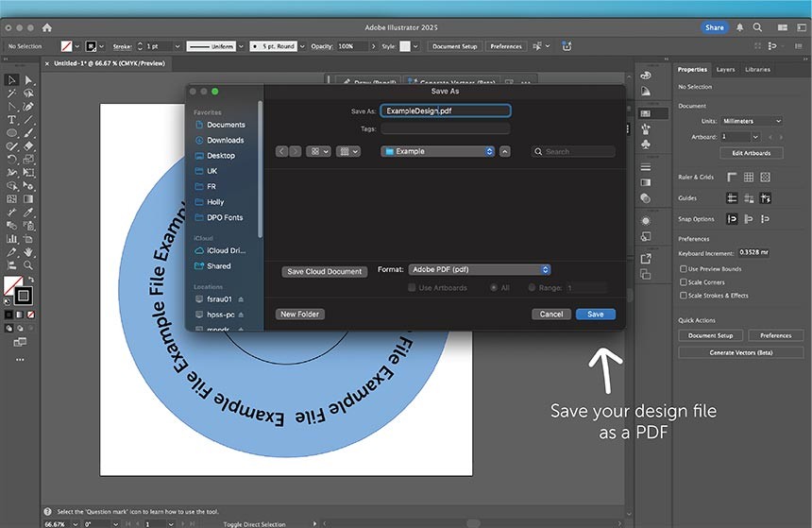Switch to the Libraries tab

click(x=757, y=70)
